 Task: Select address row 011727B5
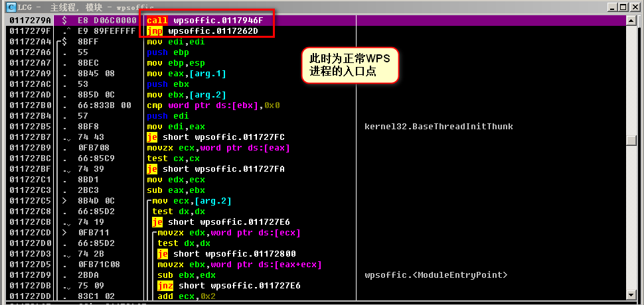click(30, 127)
